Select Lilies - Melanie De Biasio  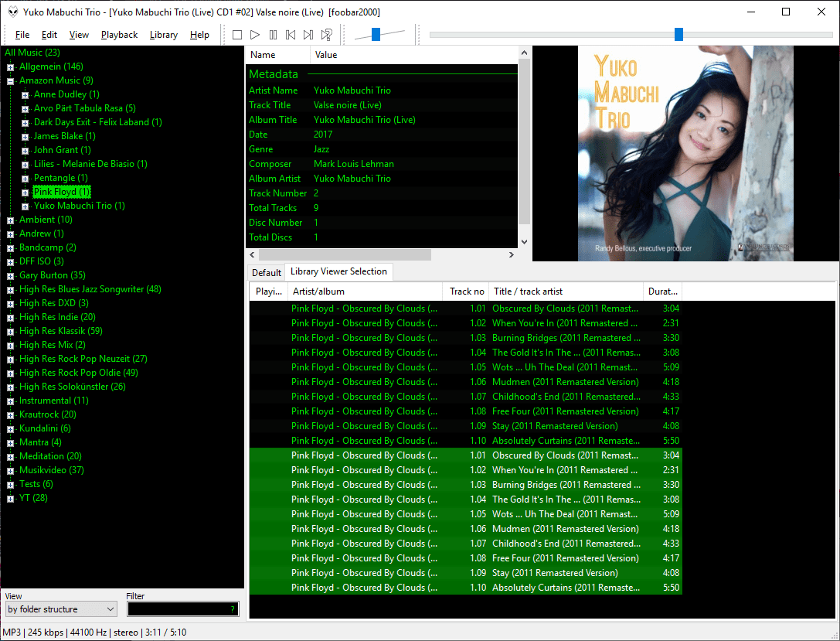coord(90,164)
